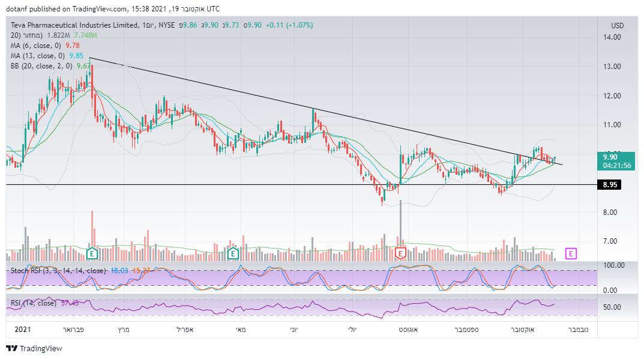Click the blue 9.85 MA value

[x=76, y=56]
